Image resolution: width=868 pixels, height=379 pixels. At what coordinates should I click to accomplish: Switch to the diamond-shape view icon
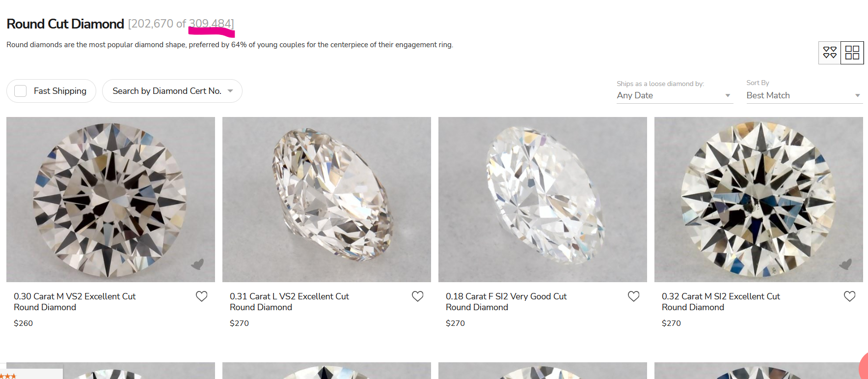coord(830,53)
